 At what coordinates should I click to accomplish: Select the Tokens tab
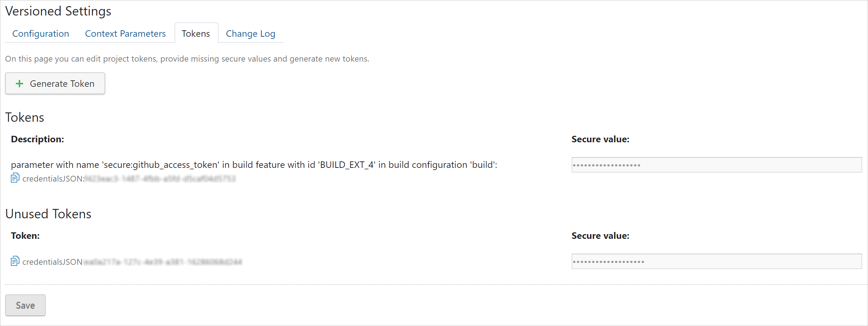196,33
